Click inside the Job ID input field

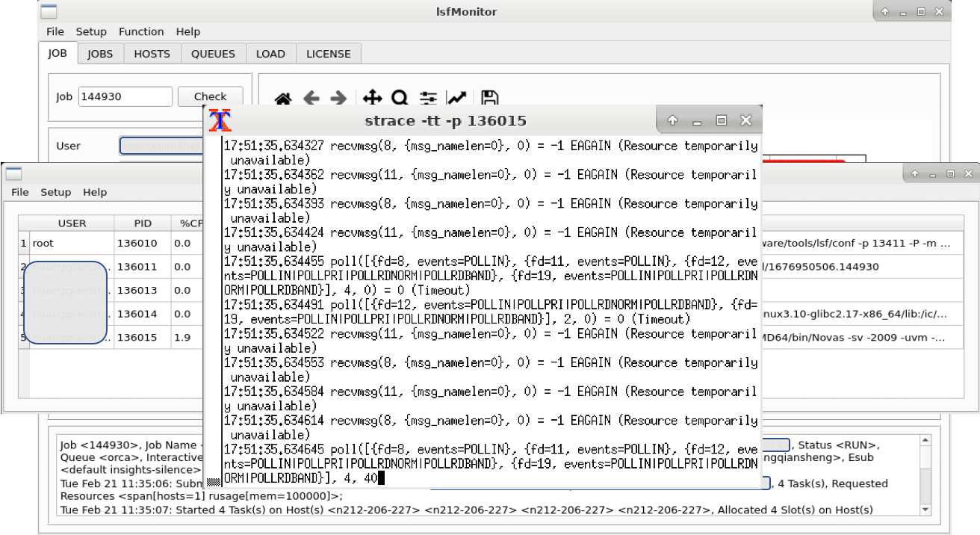tap(125, 96)
